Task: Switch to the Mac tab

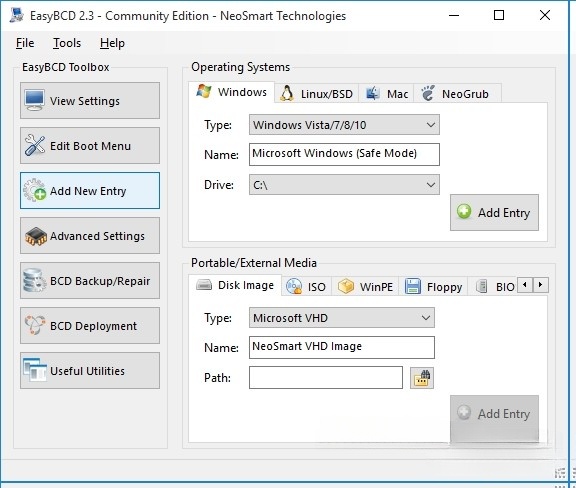Action: (x=386, y=94)
